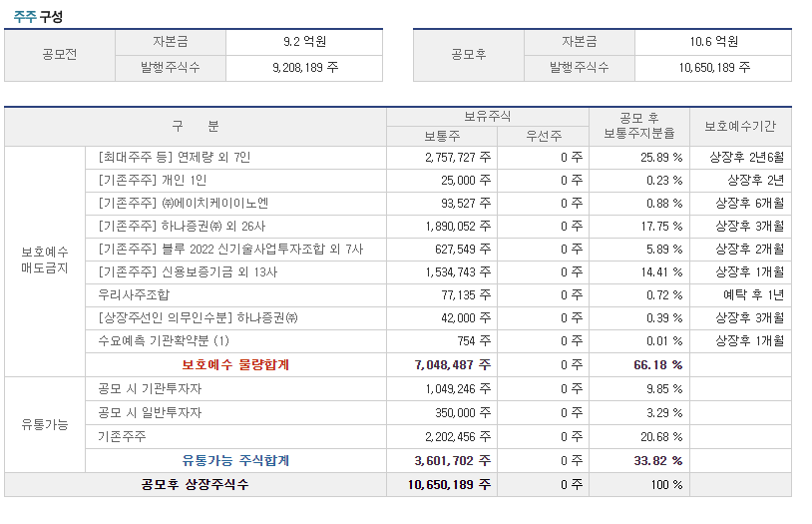This screenshot has width=812, height=524.
Task: Click the 1,890,052 주 cell
Action: point(442,226)
